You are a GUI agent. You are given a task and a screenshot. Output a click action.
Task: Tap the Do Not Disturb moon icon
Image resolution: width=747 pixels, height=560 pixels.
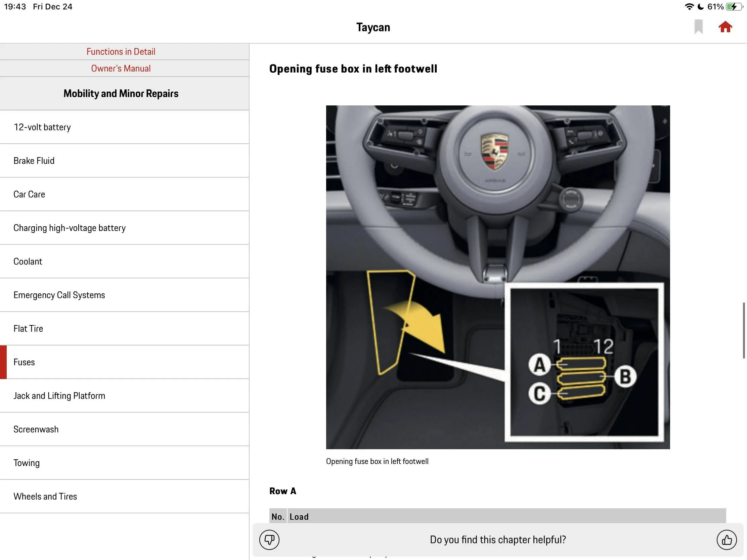[701, 7]
